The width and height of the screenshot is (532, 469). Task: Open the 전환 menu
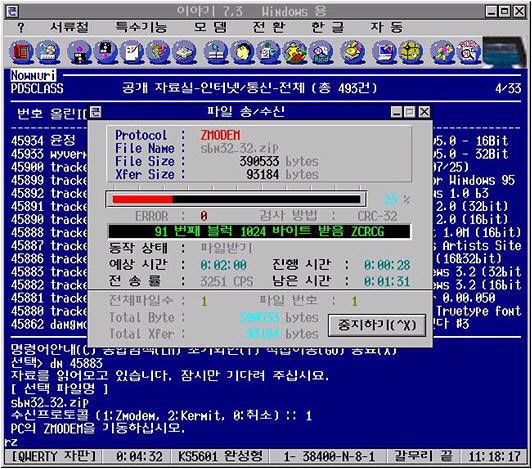tap(269, 27)
